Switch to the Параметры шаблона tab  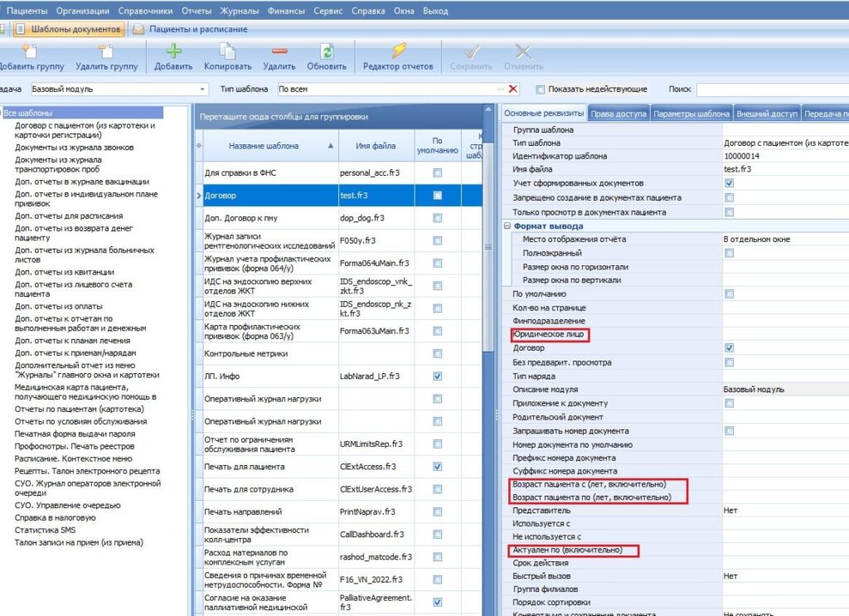691,114
